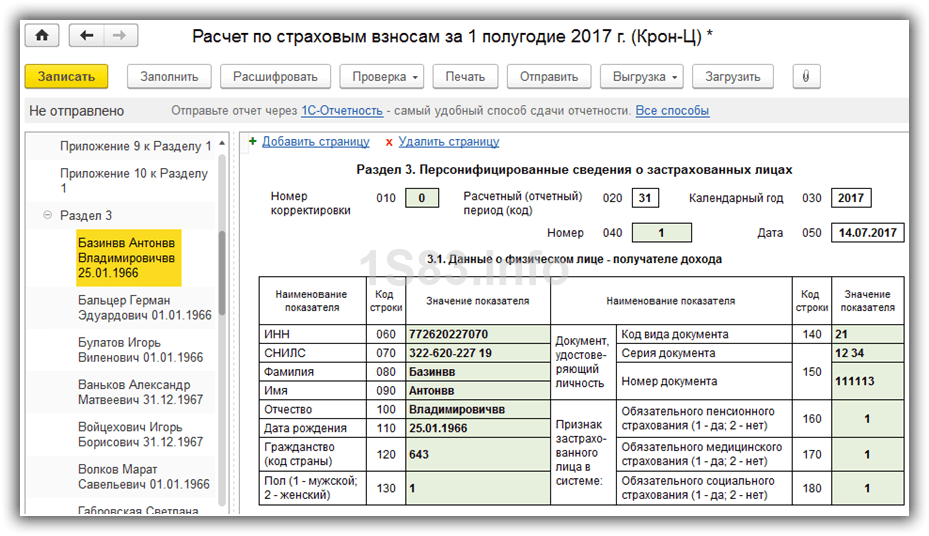The height and width of the screenshot is (536, 929).
Task: Save the report with Записать
Action: click(66, 76)
